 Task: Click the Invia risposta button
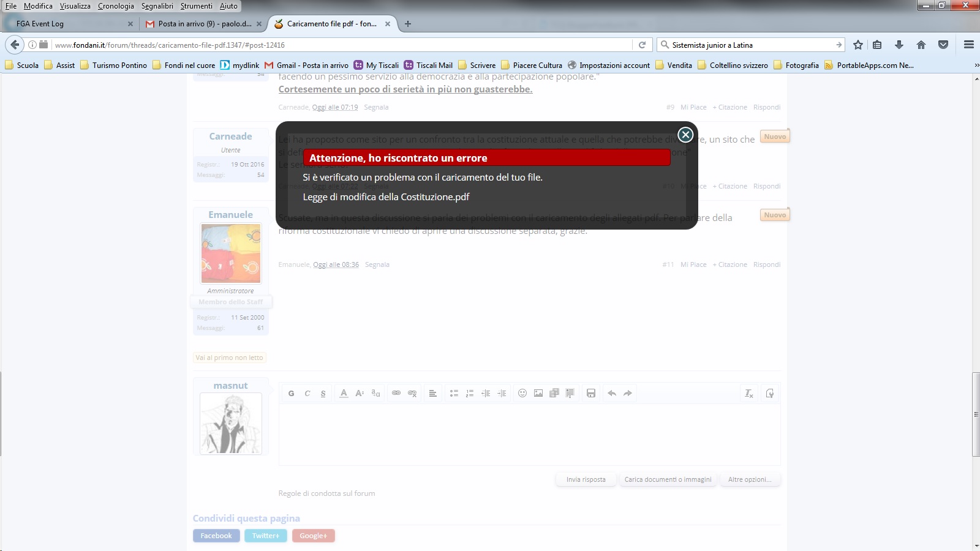click(586, 479)
